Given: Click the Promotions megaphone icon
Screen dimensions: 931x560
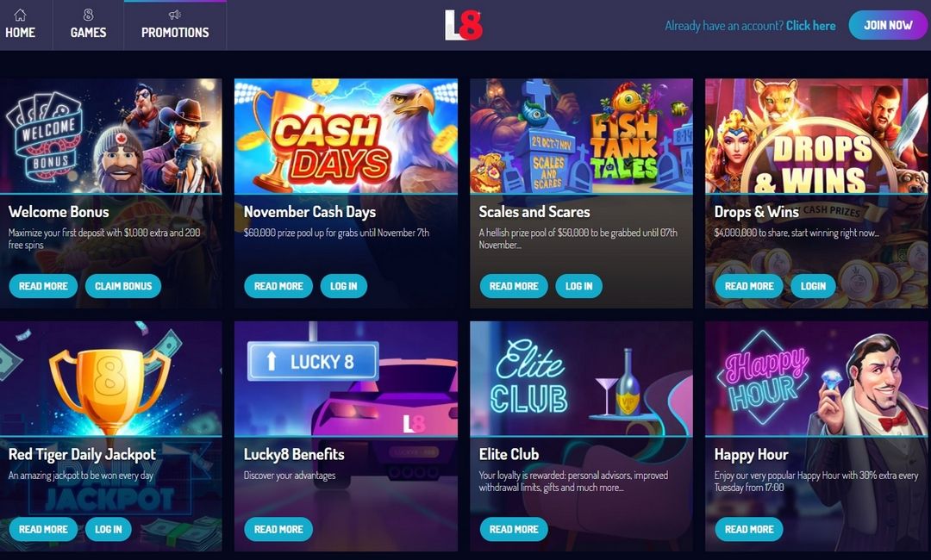Looking at the screenshot, I should pyautogui.click(x=175, y=15).
